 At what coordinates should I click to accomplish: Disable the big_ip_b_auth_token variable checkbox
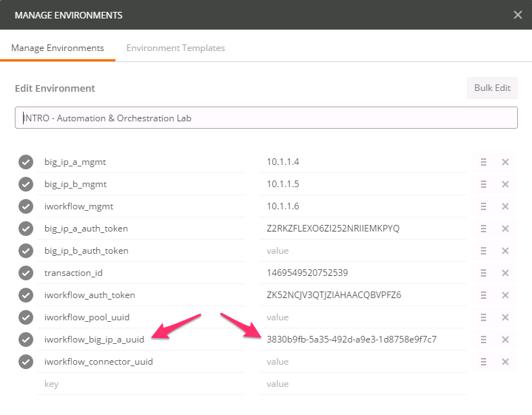point(26,251)
